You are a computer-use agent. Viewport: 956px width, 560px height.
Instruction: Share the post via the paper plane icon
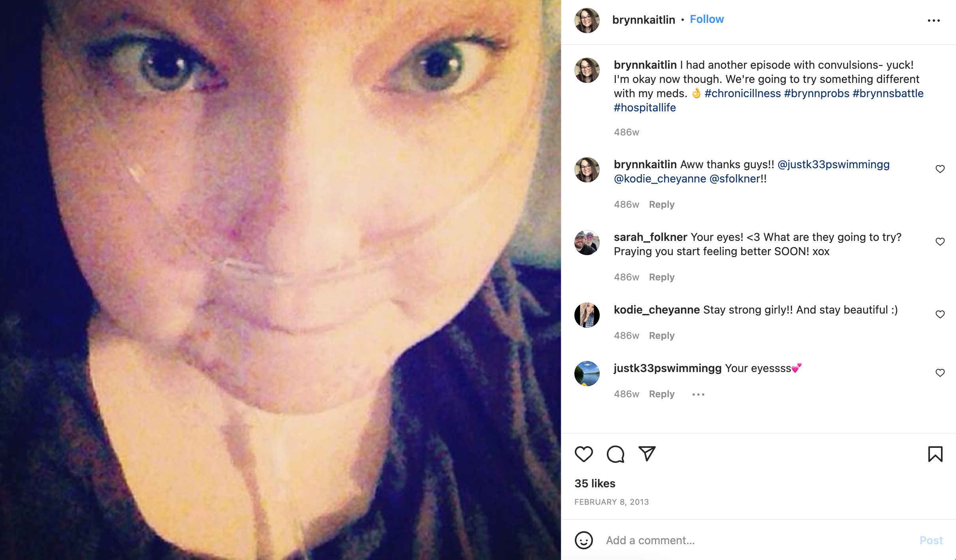pos(647,454)
